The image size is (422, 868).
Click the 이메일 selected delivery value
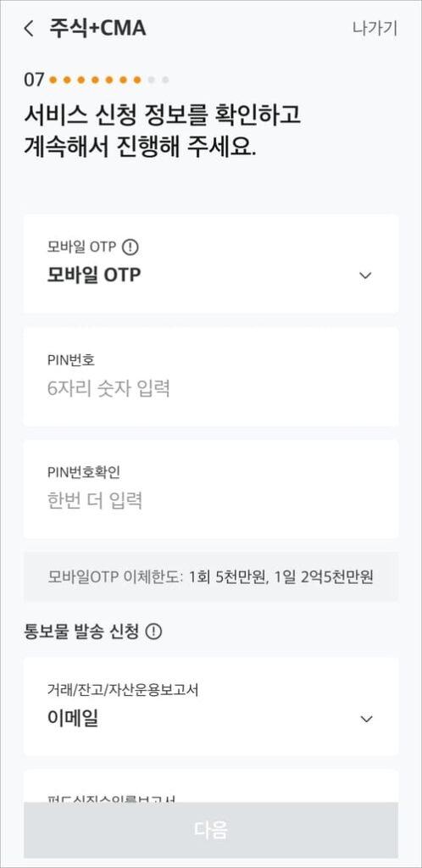tap(73, 719)
